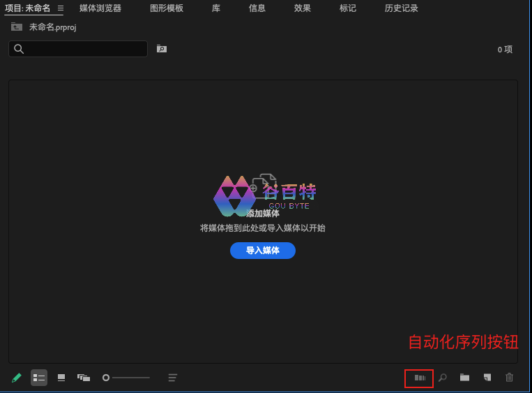Click the green pencil read/write project toggle
Viewport: 532px width, 393px height.
(x=17, y=378)
